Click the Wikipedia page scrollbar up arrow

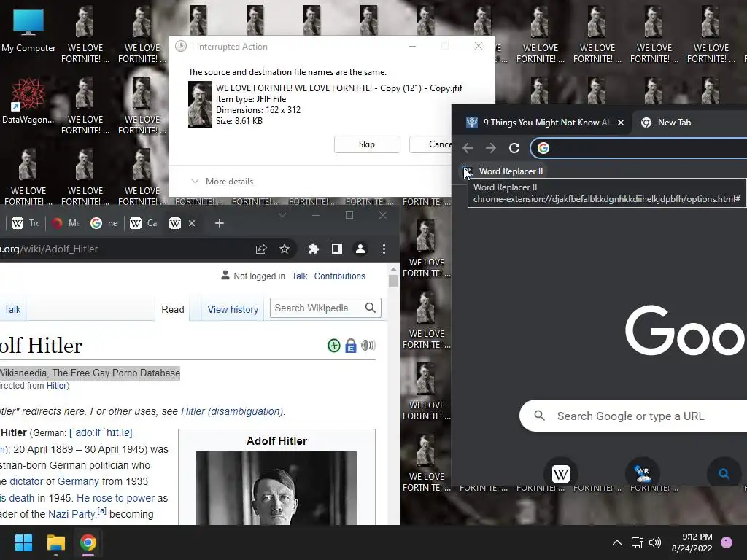(393, 270)
